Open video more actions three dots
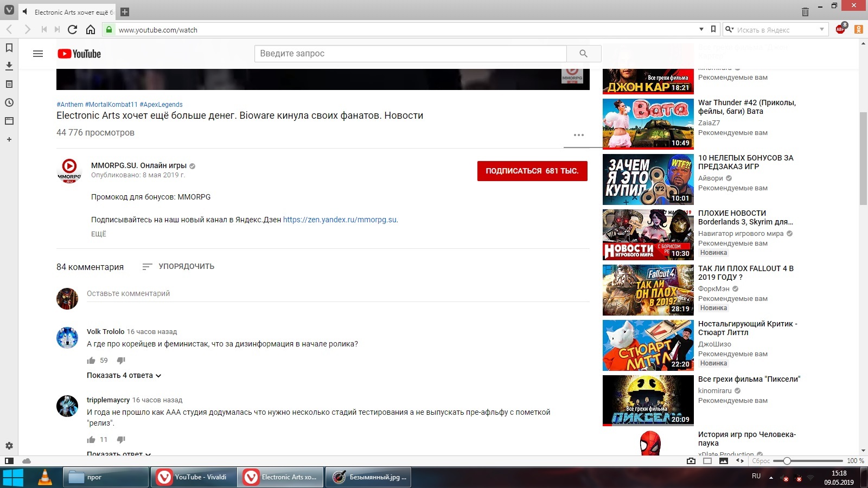The image size is (868, 488). 579,135
